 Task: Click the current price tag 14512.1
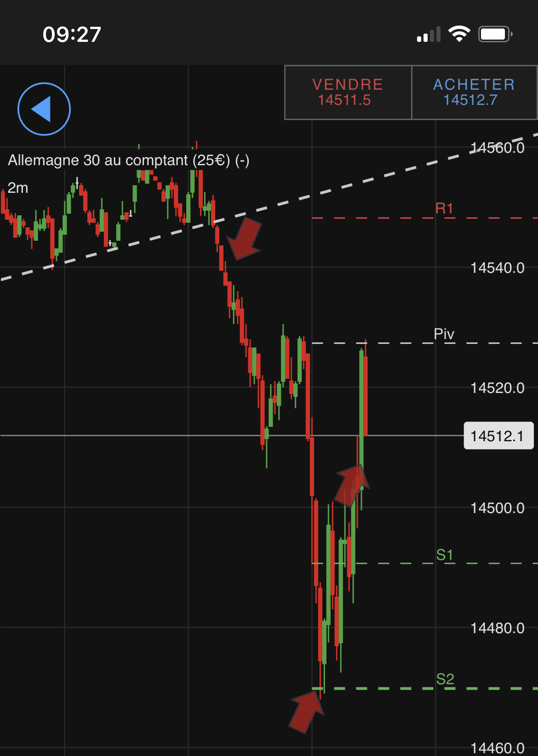pyautogui.click(x=498, y=436)
